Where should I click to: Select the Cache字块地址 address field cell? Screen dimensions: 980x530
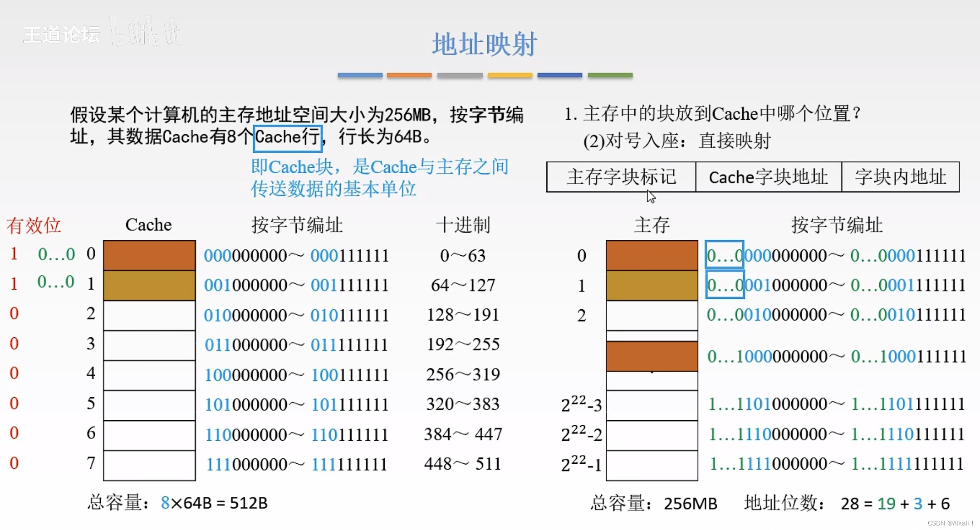(x=768, y=177)
